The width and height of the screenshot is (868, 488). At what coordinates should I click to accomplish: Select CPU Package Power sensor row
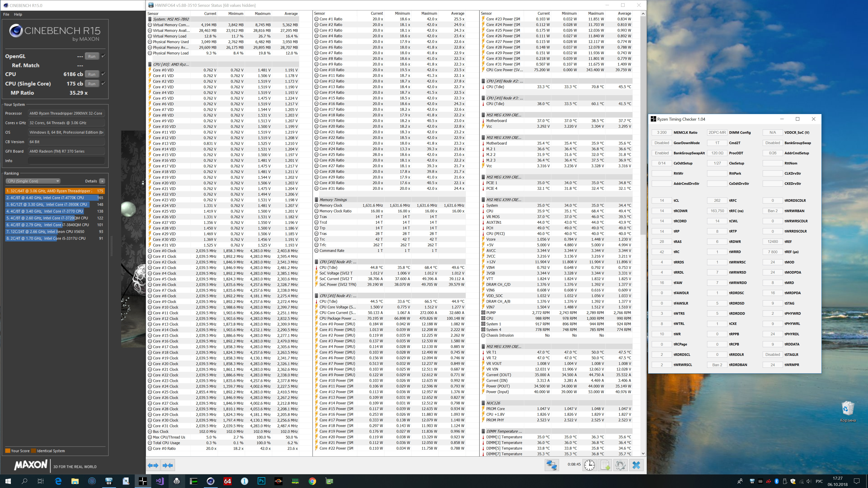tap(390, 318)
